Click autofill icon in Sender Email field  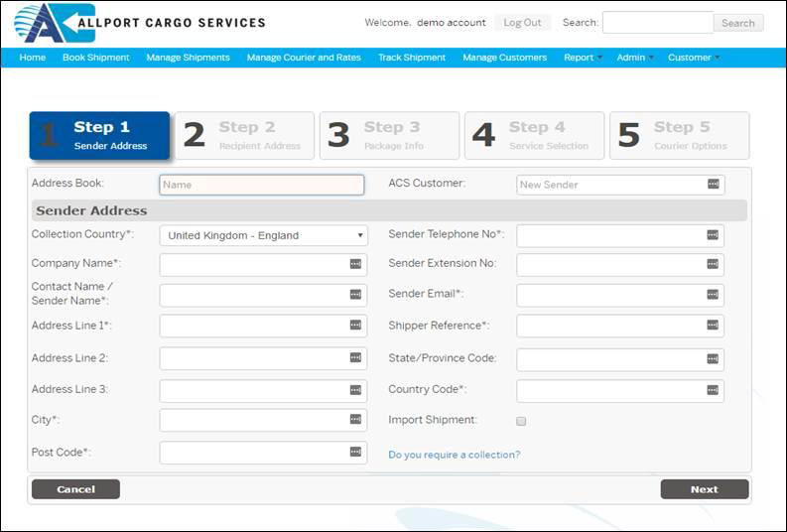pos(712,295)
